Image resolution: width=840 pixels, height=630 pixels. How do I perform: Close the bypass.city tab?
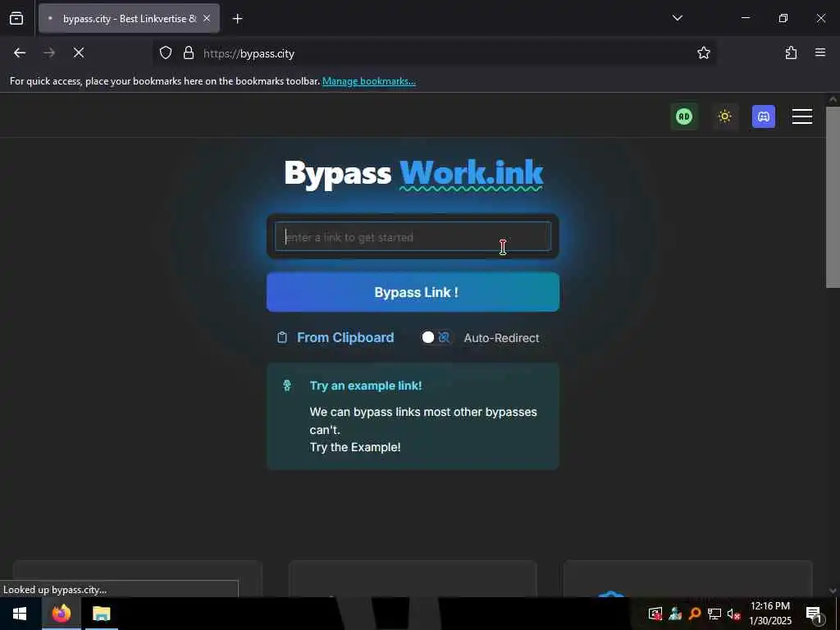207,18
